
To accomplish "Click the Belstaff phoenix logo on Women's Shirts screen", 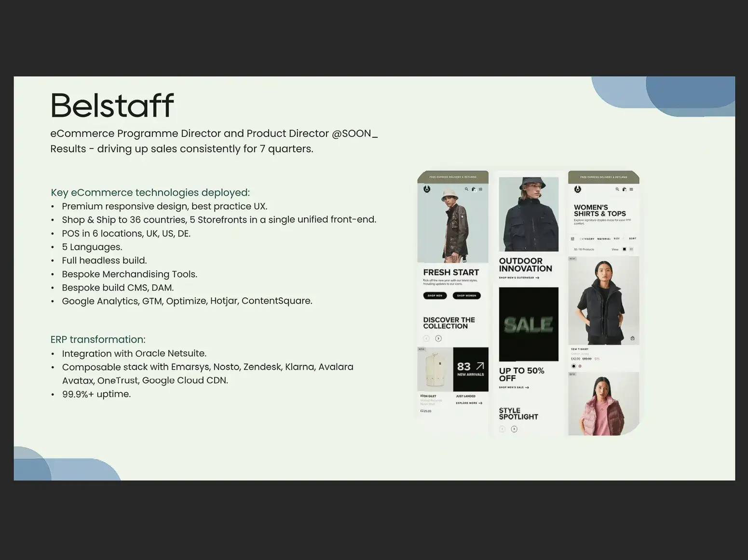I will (x=578, y=189).
